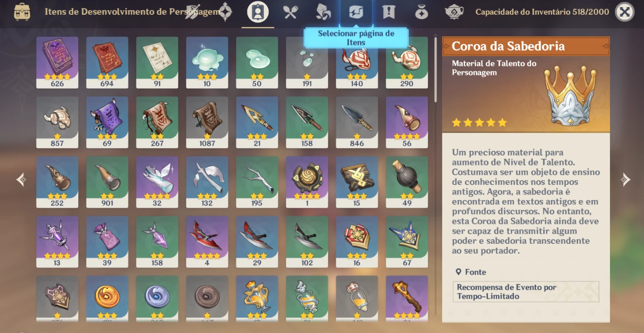Select the Gadgets tab icon

356,12
